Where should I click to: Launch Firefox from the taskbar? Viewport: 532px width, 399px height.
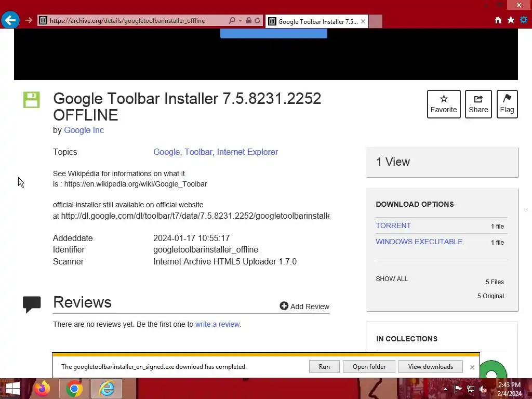pyautogui.click(x=42, y=389)
